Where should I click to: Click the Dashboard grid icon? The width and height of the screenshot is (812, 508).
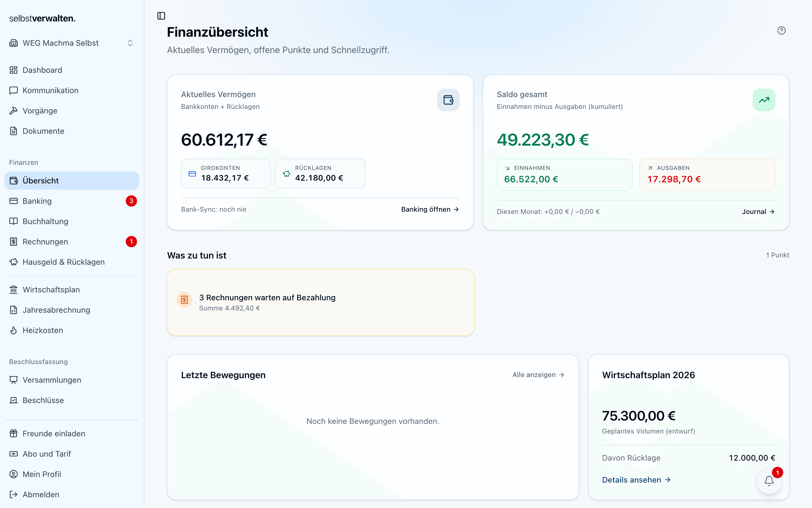(x=14, y=70)
